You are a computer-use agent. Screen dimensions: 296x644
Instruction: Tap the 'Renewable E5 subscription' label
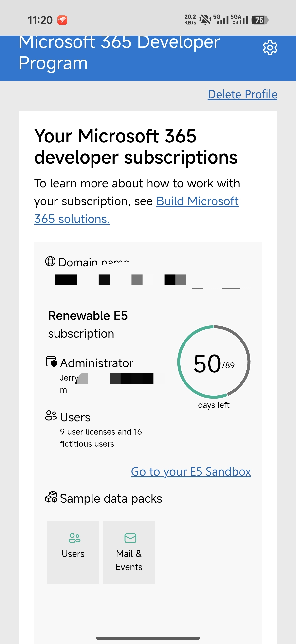coord(88,324)
